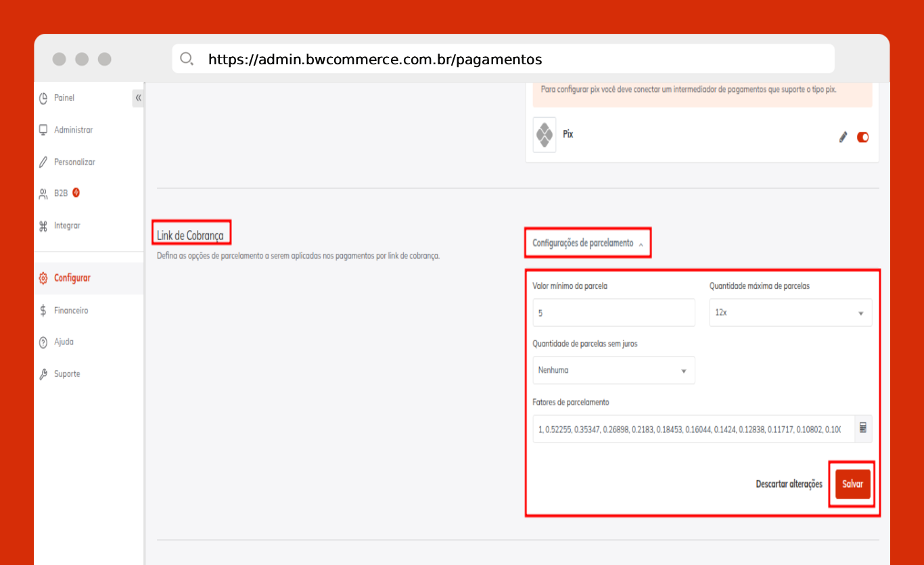
Task: Click the B2B users icon
Action: point(43,194)
